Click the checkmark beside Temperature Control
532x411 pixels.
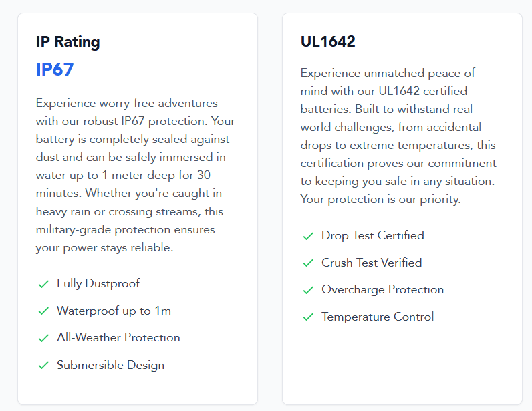coord(308,317)
